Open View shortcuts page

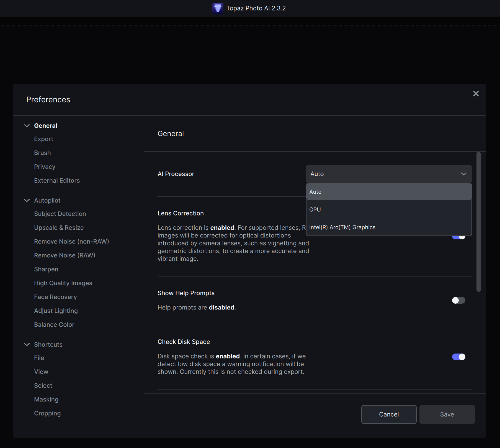pyautogui.click(x=41, y=372)
